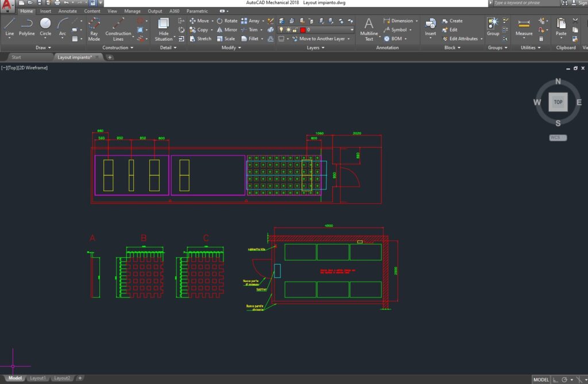
Task: Start the Rotate command
Action: 227,21
